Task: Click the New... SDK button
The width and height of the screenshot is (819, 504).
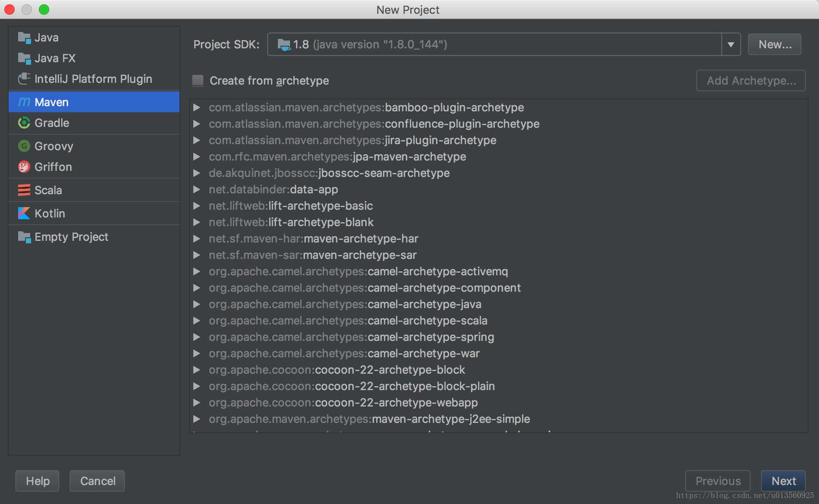Action: point(775,44)
